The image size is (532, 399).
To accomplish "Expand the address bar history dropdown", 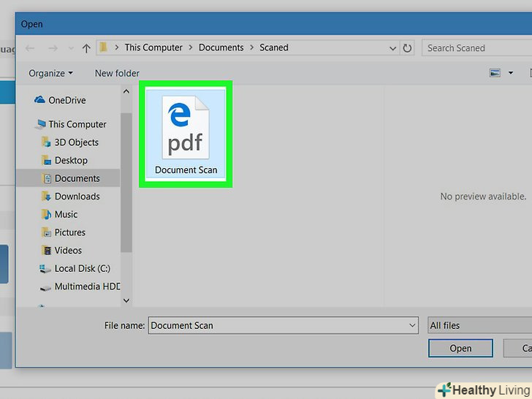I will [393, 48].
